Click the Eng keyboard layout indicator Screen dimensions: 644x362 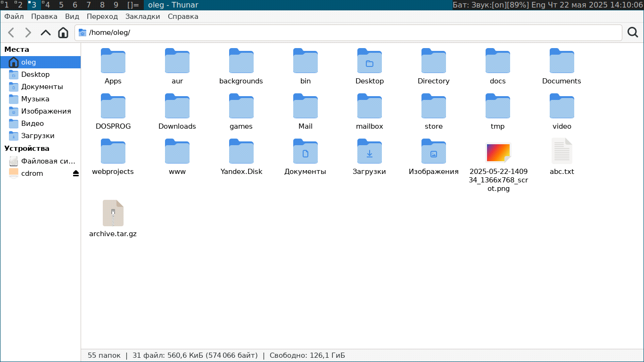click(538, 5)
